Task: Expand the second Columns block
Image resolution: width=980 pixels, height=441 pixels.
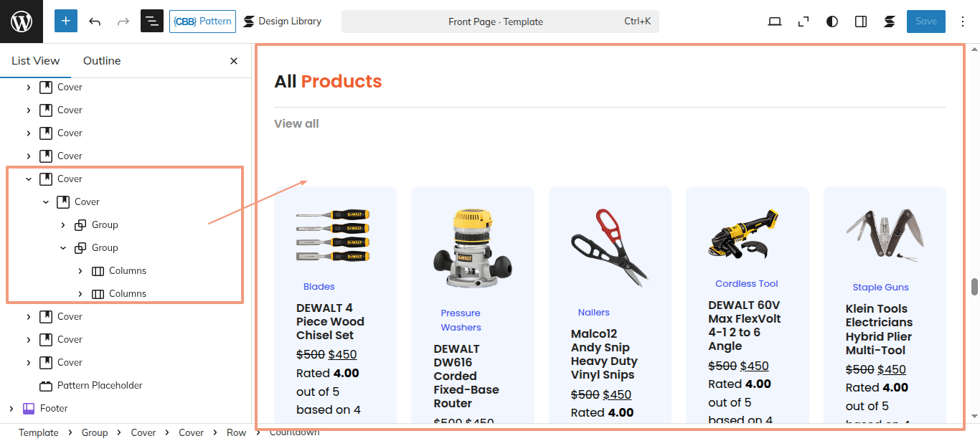Action: coord(80,294)
